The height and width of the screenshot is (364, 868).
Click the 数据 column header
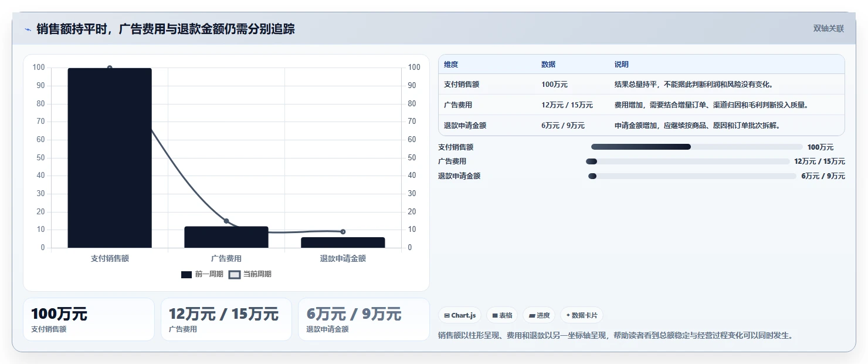pyautogui.click(x=548, y=65)
